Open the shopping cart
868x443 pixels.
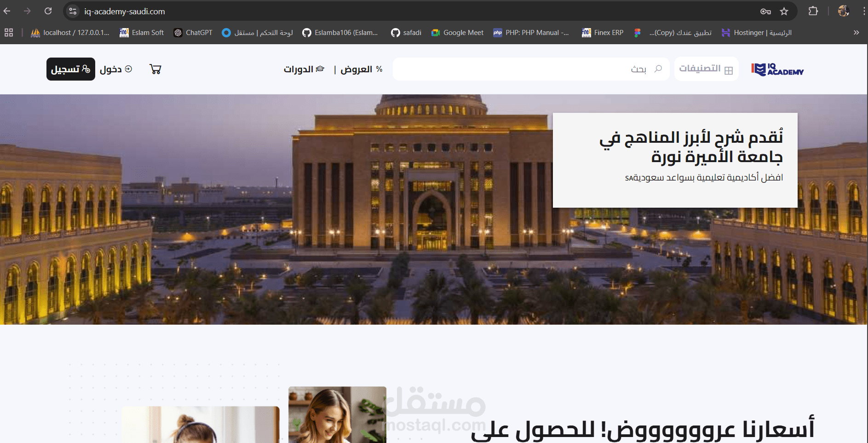pos(155,69)
